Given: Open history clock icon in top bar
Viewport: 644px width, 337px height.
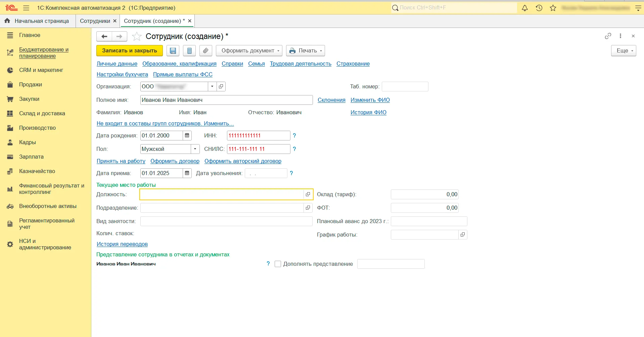Looking at the screenshot, I should tap(539, 8).
